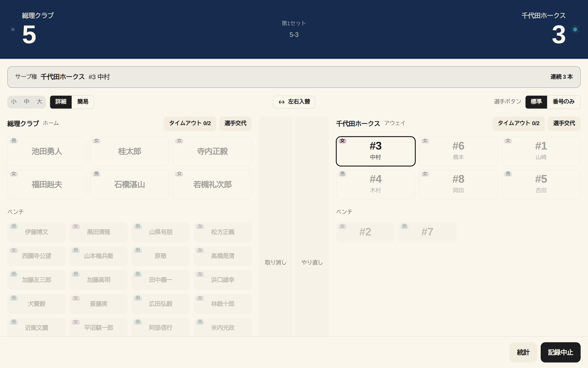Select bench player 加藤友三郎
This screenshot has width=588, height=368.
37,280
